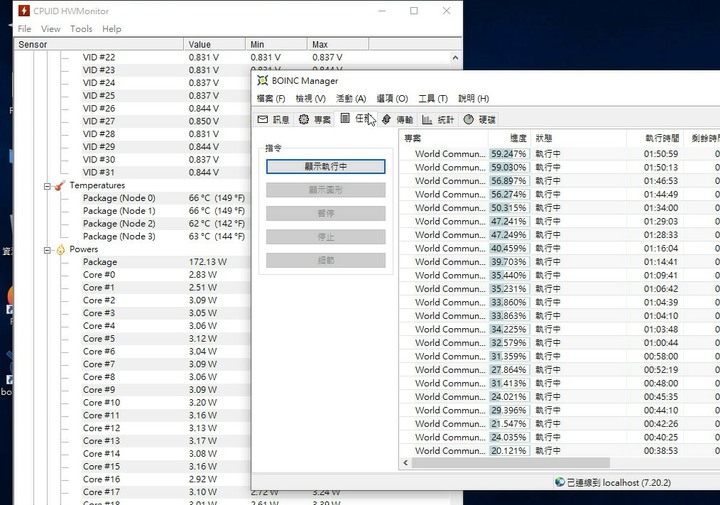Viewport: 720px width, 505px height.
Task: Select the task at 39.703% progress
Action: [559, 262]
